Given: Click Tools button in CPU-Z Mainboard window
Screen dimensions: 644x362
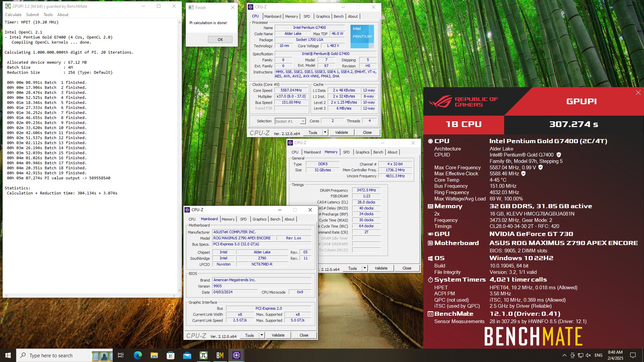Looking at the screenshot, I should (x=250, y=335).
